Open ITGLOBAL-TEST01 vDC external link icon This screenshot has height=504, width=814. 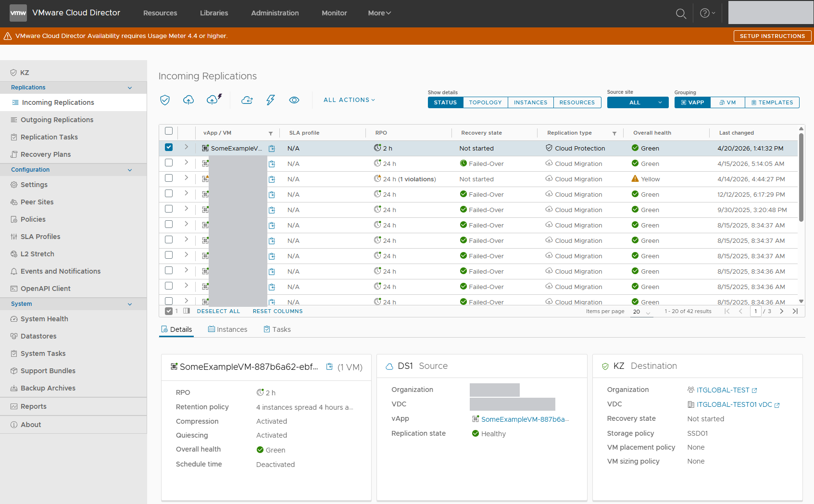coord(777,405)
